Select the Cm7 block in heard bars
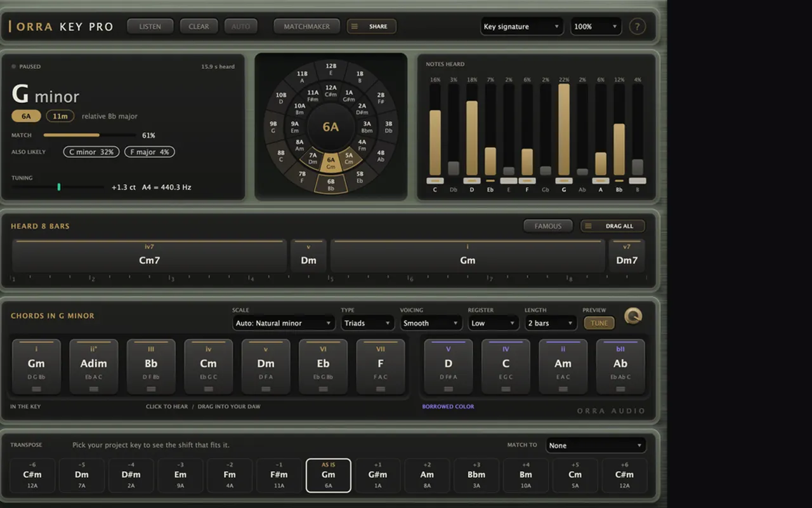This screenshot has height=508, width=812. click(x=150, y=256)
